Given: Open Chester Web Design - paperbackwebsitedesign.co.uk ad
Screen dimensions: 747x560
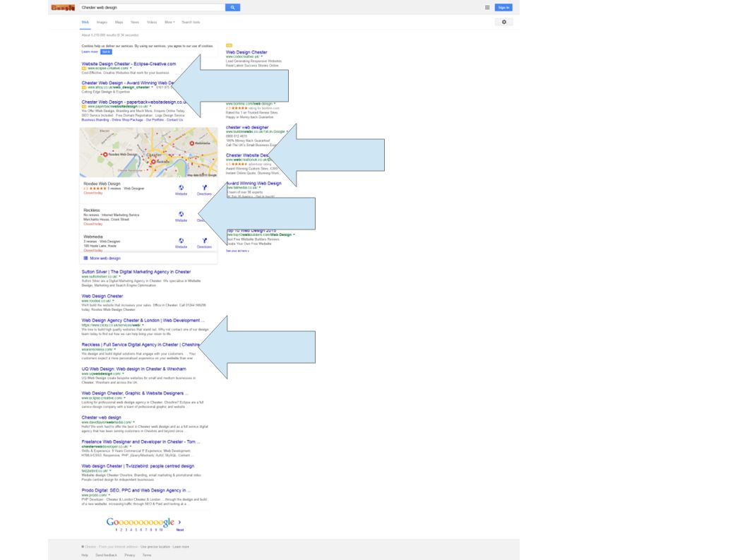Looking at the screenshot, I should (x=133, y=102).
